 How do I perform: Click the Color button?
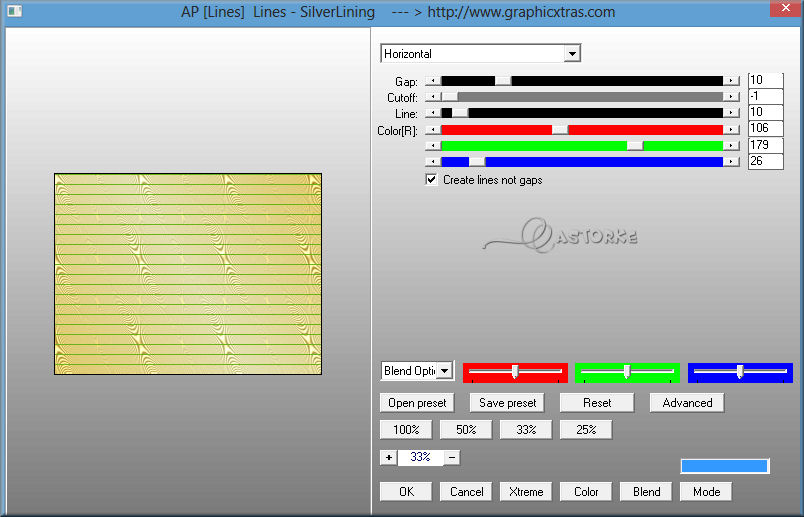click(x=586, y=491)
